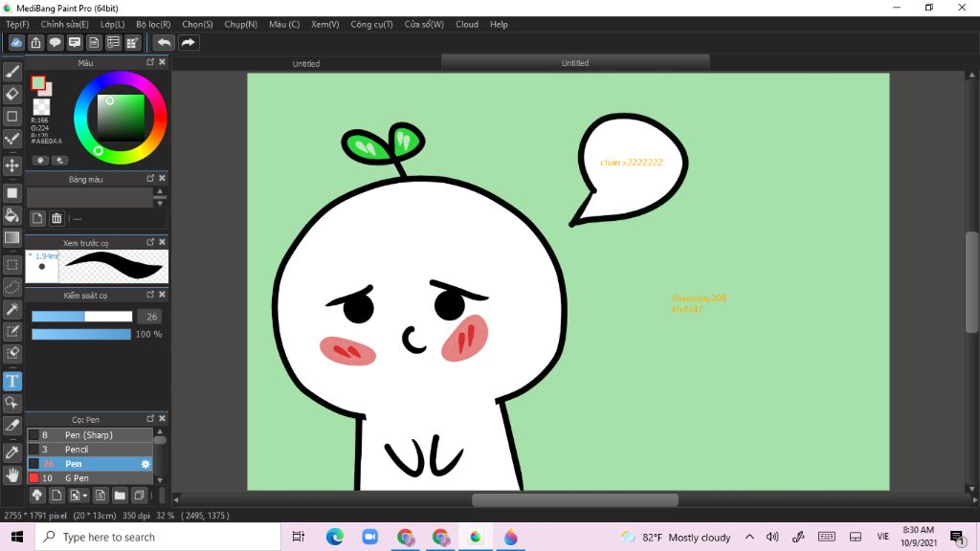
Task: Toggle the Pen (Sharp) color box
Action: [33, 435]
